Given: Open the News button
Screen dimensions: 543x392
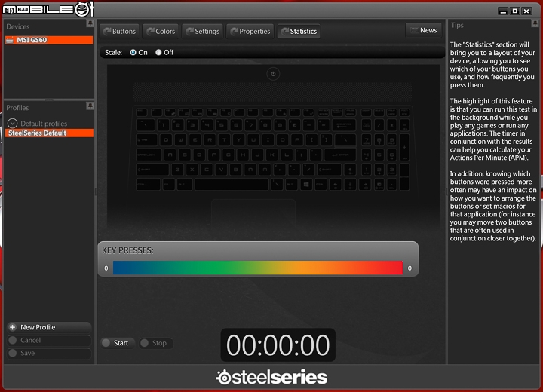Looking at the screenshot, I should 424,30.
